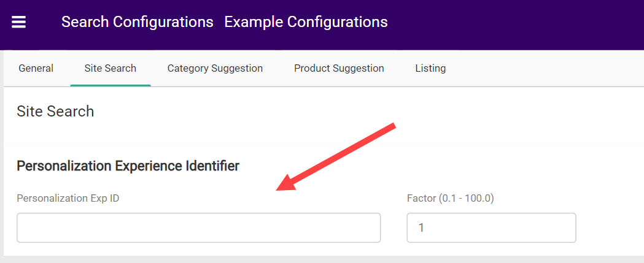
Task: Go to Search Configurations breadcrumb
Action: [137, 22]
